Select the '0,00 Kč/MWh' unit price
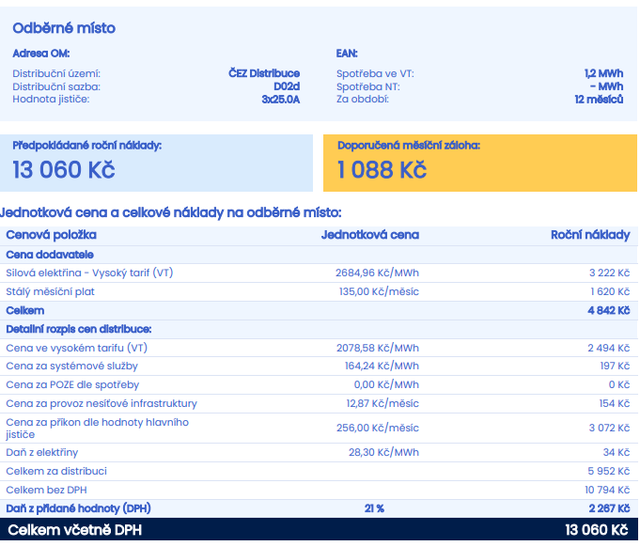This screenshot has width=640, height=546. coord(386,385)
